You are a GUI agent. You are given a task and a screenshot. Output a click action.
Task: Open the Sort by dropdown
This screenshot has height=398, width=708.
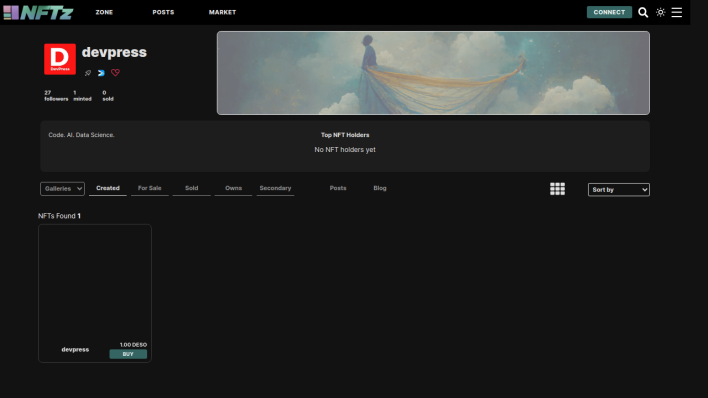619,190
